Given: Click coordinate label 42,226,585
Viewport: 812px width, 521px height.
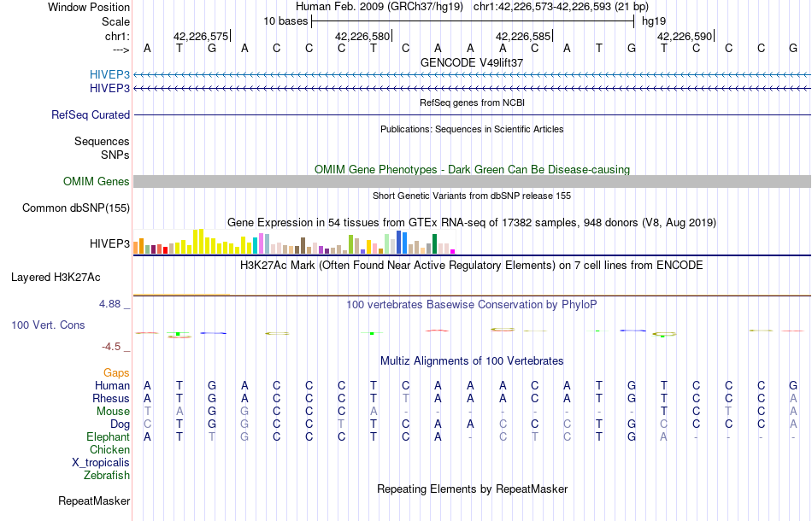Looking at the screenshot, I should [x=523, y=36].
